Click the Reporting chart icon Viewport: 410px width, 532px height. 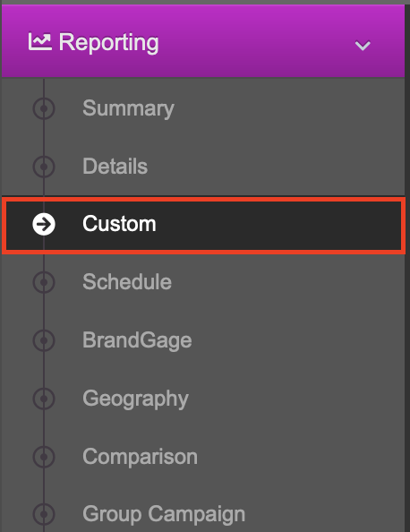(40, 41)
